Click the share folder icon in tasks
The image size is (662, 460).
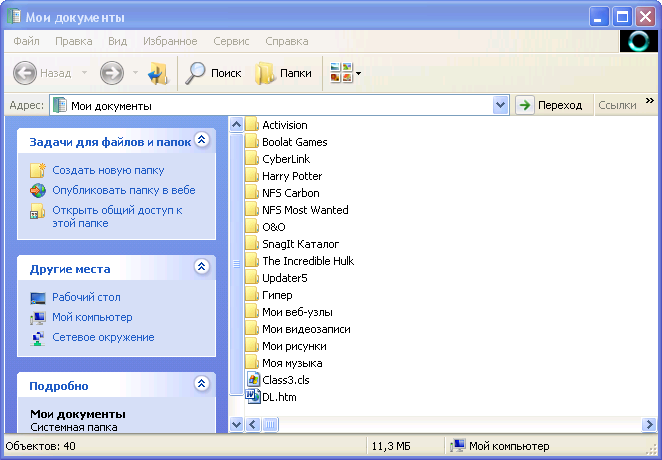tap(38, 211)
